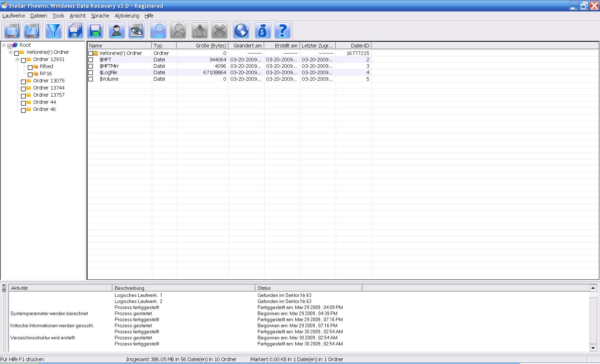Select the RP16 folder label in the tree
The width and height of the screenshot is (600, 364).
pos(46,74)
